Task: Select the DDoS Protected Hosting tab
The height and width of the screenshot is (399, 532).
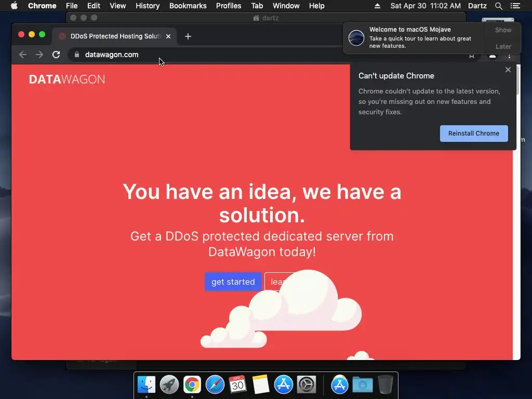Action: tap(114, 36)
